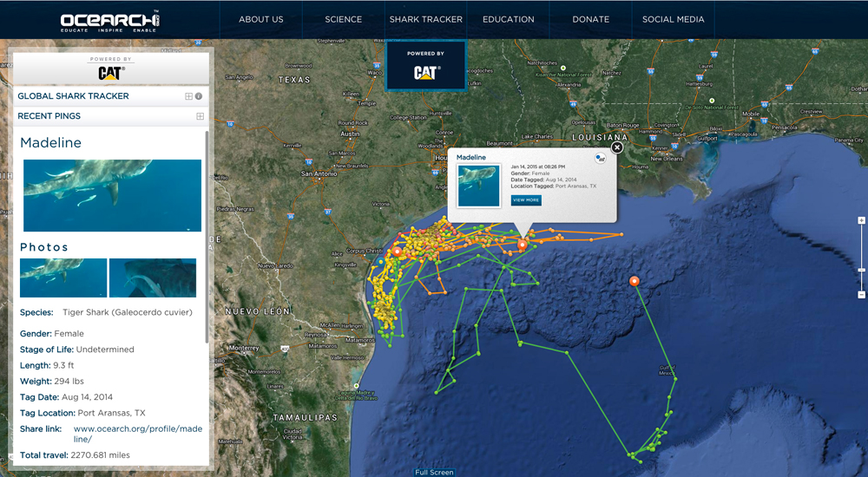
Task: Click the Photos heading
Action: (44, 247)
